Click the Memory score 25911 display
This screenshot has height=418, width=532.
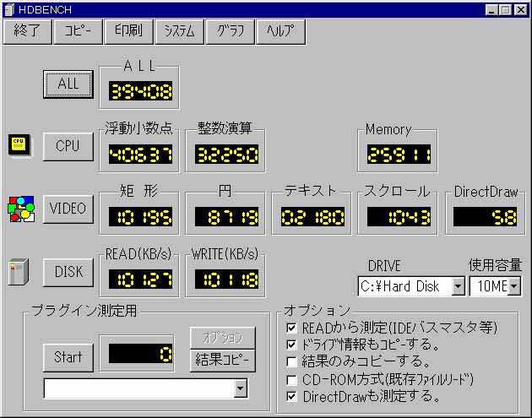[x=399, y=154]
